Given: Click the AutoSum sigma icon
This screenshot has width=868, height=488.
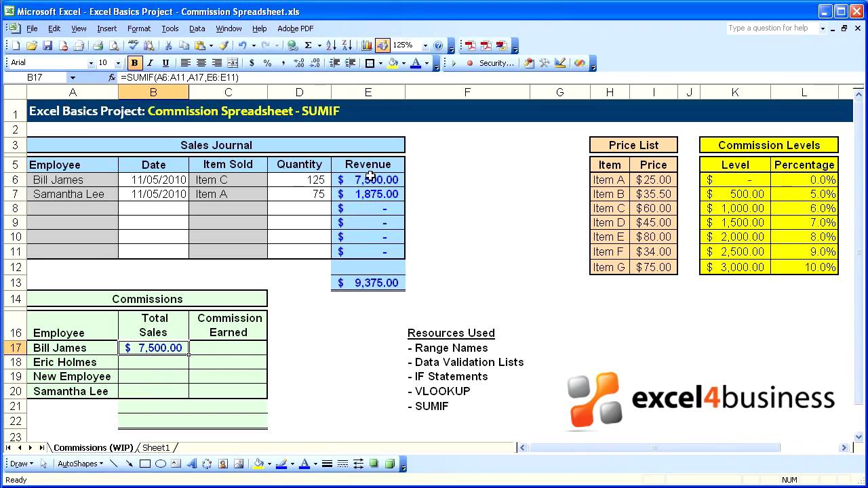Looking at the screenshot, I should [x=308, y=45].
